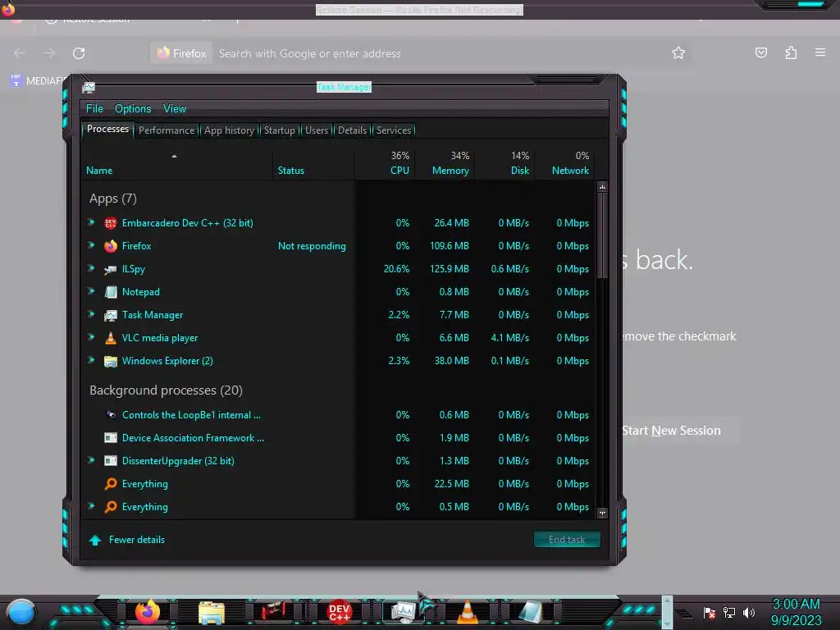Viewport: 840px width, 630px height.
Task: Expand the second Everything process group
Action: (x=91, y=506)
